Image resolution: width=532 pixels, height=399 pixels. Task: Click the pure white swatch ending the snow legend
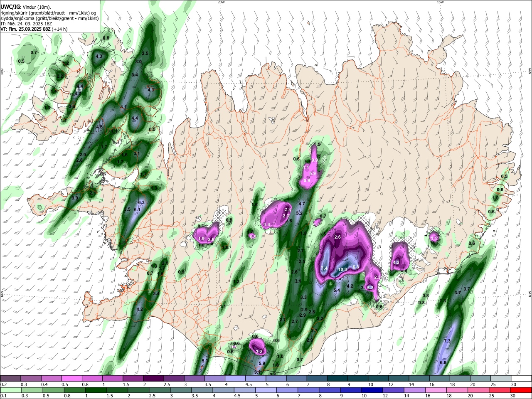click(x=521, y=379)
